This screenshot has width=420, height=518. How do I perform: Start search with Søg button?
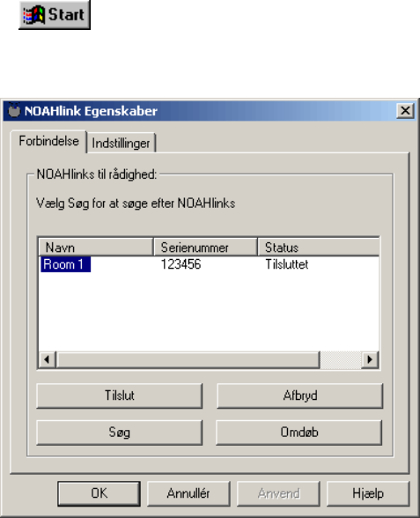[x=119, y=432]
